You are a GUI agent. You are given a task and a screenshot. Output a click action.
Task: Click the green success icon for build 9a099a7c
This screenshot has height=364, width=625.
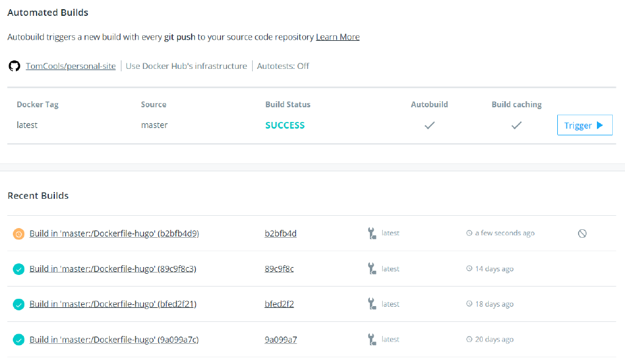[18, 339]
